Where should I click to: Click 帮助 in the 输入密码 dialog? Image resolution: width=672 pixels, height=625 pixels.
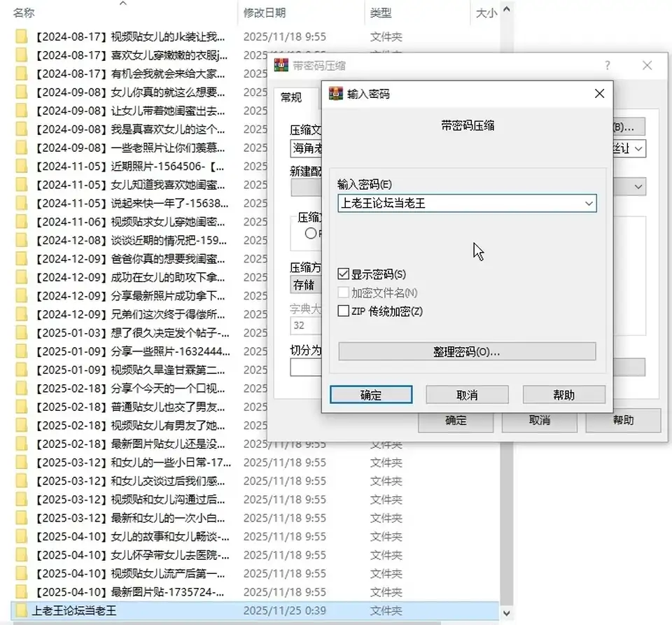coord(564,395)
